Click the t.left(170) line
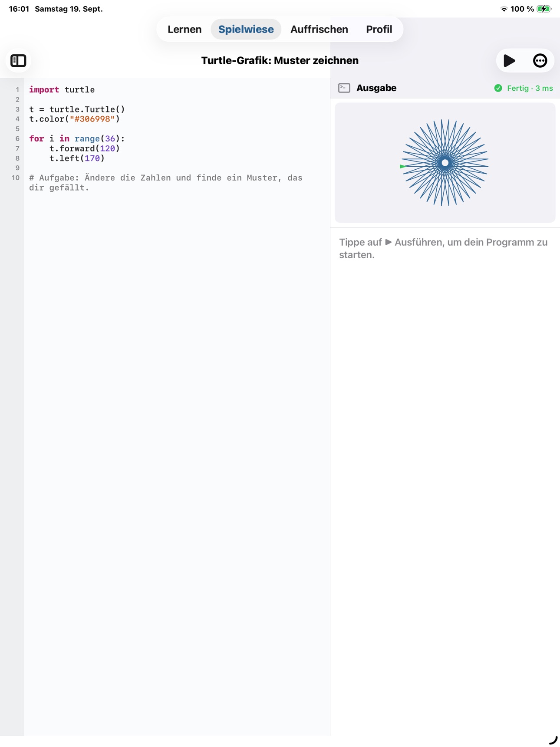The width and height of the screenshot is (560, 747). pos(77,158)
